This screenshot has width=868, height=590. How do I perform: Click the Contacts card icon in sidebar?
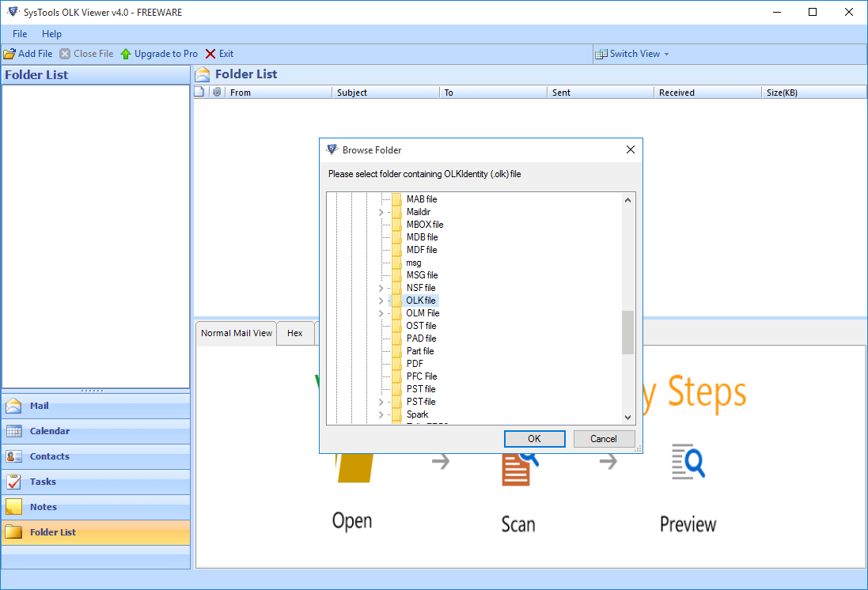click(x=13, y=456)
